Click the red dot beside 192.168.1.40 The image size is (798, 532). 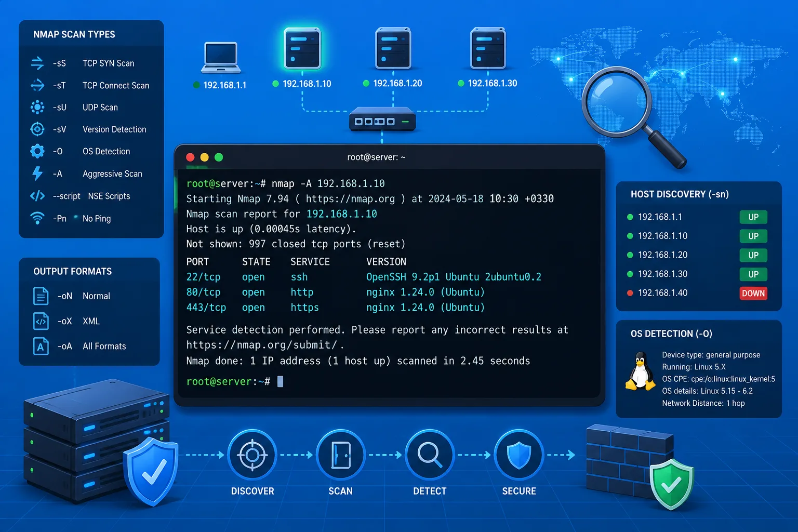(x=630, y=293)
